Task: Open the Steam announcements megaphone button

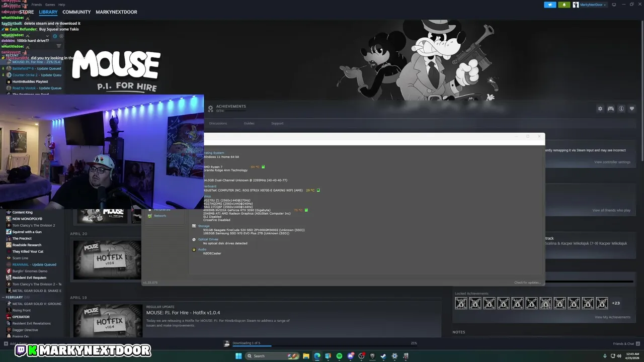Action: coord(550,5)
